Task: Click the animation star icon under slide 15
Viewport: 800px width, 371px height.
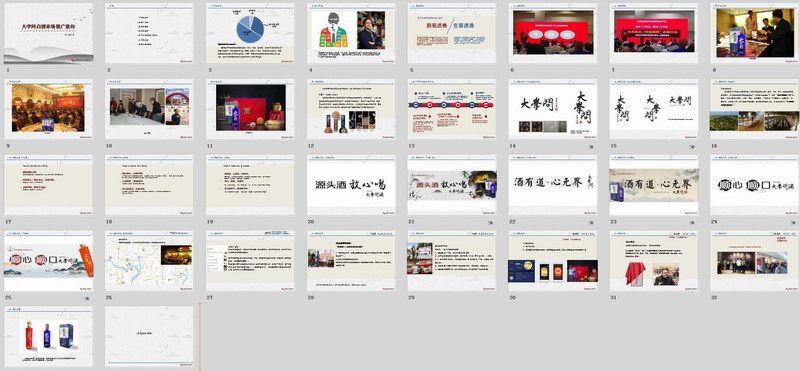Action: 692,147
